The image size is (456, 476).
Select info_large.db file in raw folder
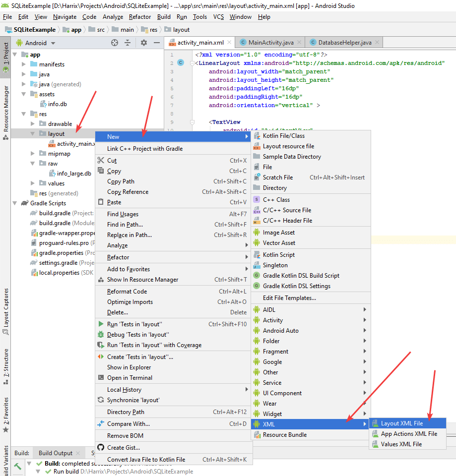73,174
